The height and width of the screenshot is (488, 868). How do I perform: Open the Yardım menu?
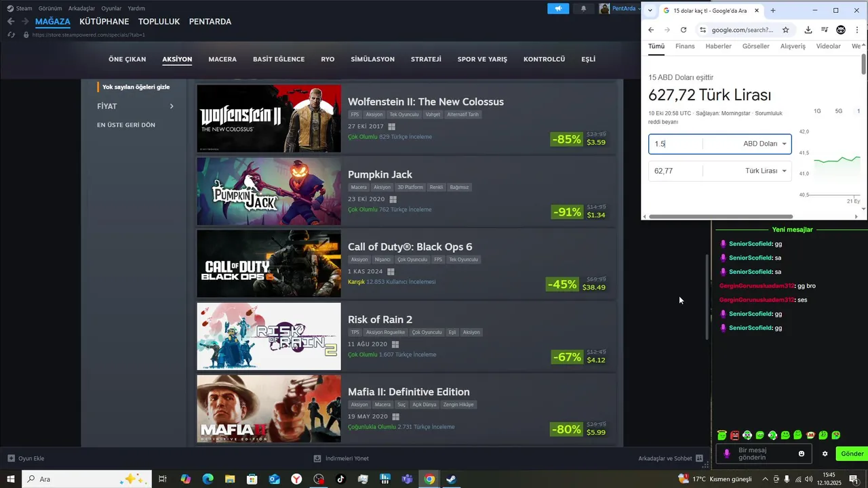coord(136,9)
